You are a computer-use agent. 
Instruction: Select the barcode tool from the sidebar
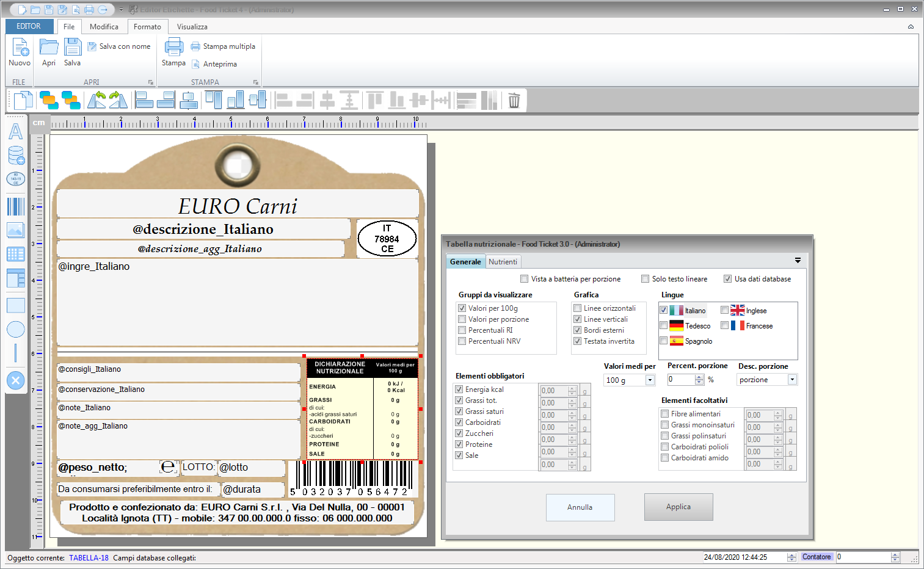tap(15, 206)
